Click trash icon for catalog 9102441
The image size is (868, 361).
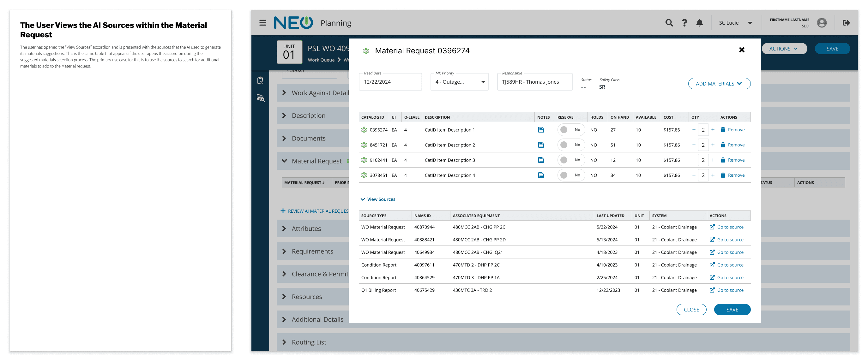[x=723, y=160]
